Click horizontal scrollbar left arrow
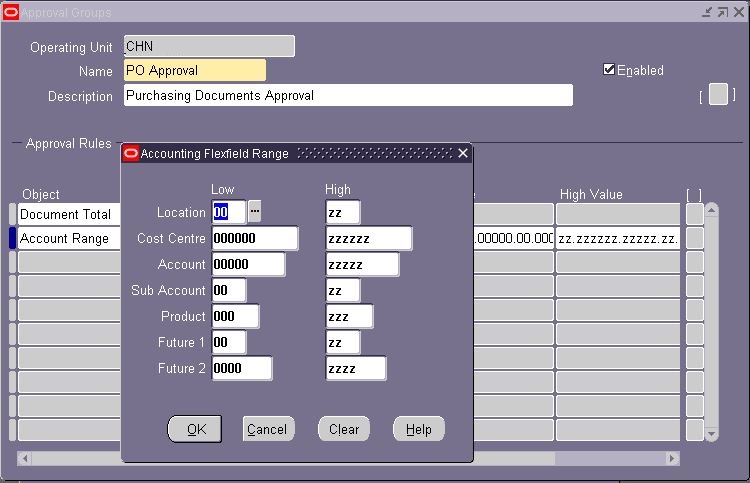This screenshot has height=483, width=750. pos(25,459)
